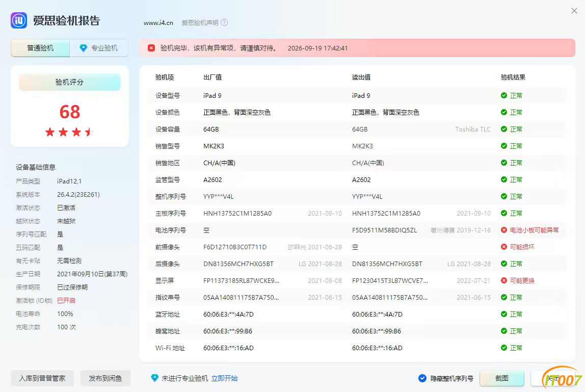
Task: Click the green check icon in 蜂窝地址 row
Action: 503,331
